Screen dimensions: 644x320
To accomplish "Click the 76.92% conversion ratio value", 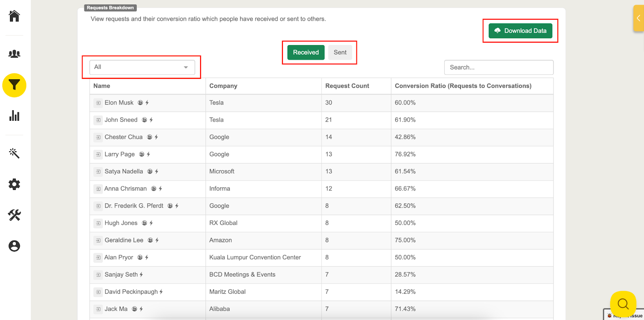I will tap(405, 154).
